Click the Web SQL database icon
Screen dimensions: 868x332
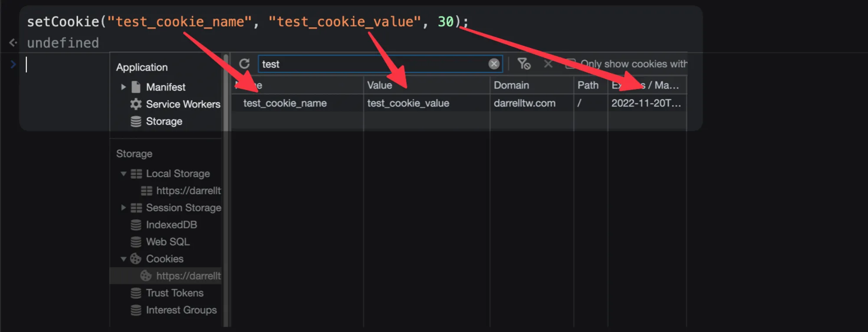(x=135, y=241)
